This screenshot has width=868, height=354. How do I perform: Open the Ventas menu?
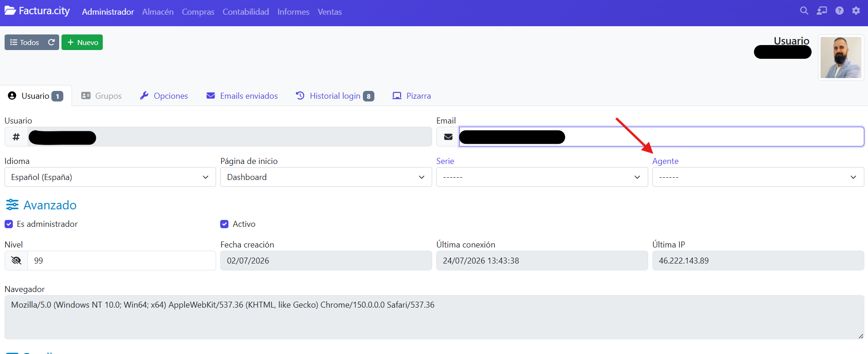(x=330, y=12)
